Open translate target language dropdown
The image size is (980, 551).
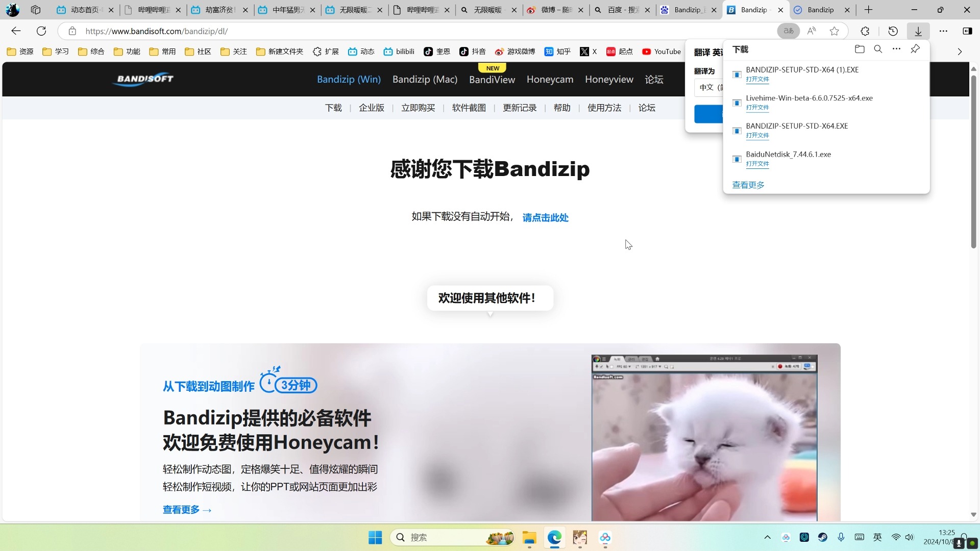pos(709,87)
